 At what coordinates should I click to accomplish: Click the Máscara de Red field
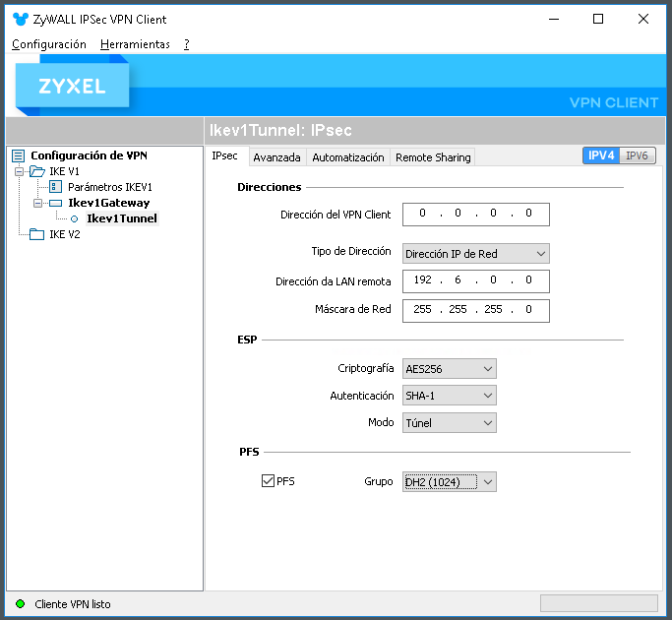click(476, 310)
